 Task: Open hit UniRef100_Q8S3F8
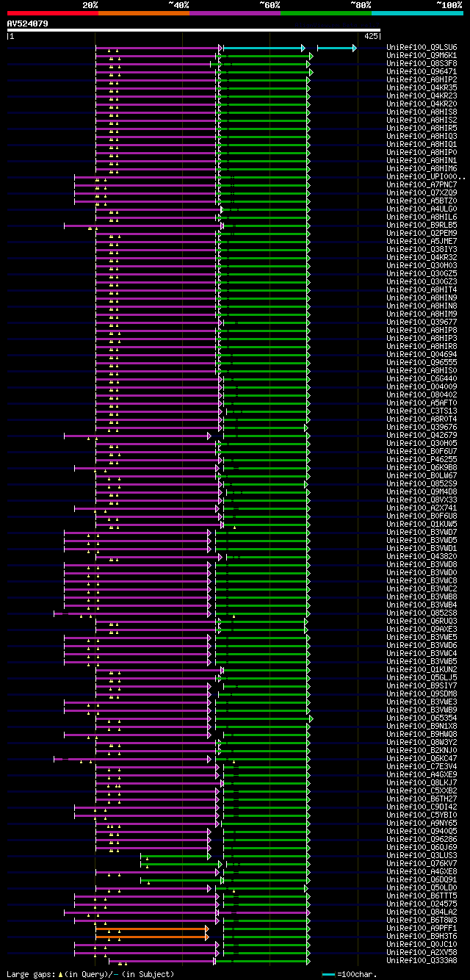[x=422, y=64]
